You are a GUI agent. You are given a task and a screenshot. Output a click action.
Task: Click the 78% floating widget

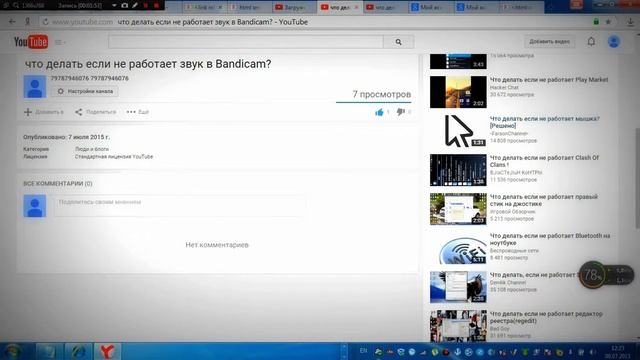click(x=606, y=275)
